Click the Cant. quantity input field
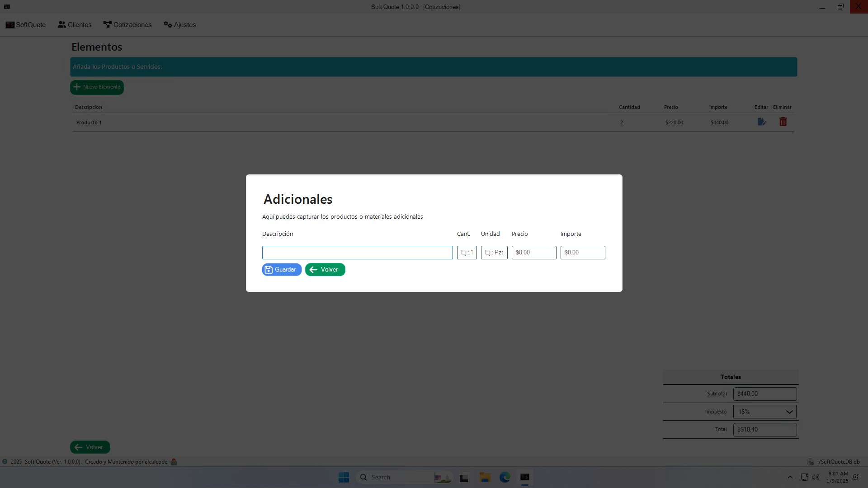The image size is (868, 488). pos(467,253)
